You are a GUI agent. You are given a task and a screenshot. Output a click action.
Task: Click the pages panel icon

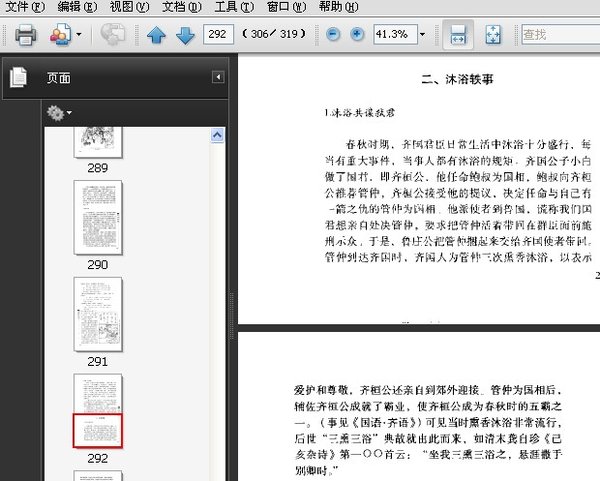coord(18,77)
